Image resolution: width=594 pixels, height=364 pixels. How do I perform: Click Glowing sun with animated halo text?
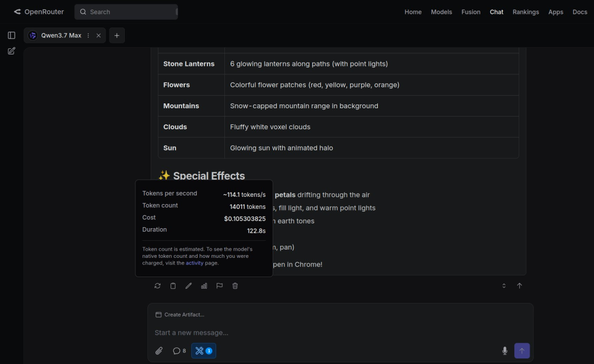pyautogui.click(x=282, y=148)
